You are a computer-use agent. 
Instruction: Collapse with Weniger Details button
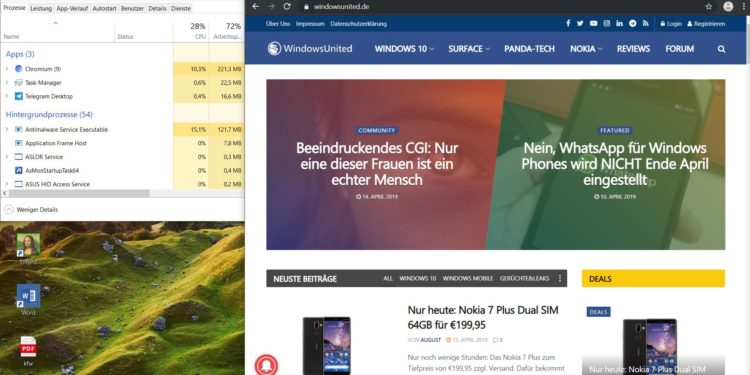(x=31, y=210)
